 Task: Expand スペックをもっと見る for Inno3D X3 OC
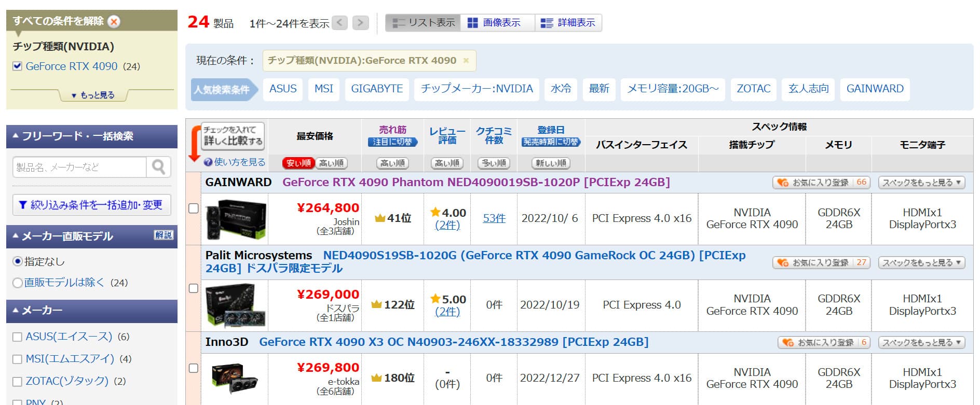click(x=921, y=343)
